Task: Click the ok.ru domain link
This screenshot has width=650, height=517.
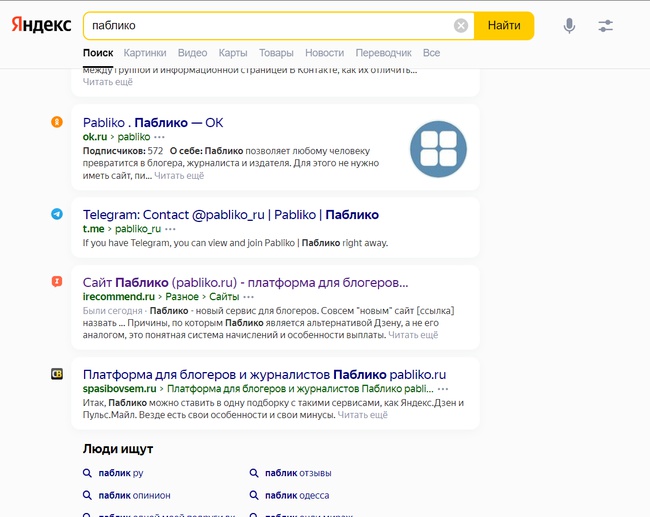Action: click(95, 137)
